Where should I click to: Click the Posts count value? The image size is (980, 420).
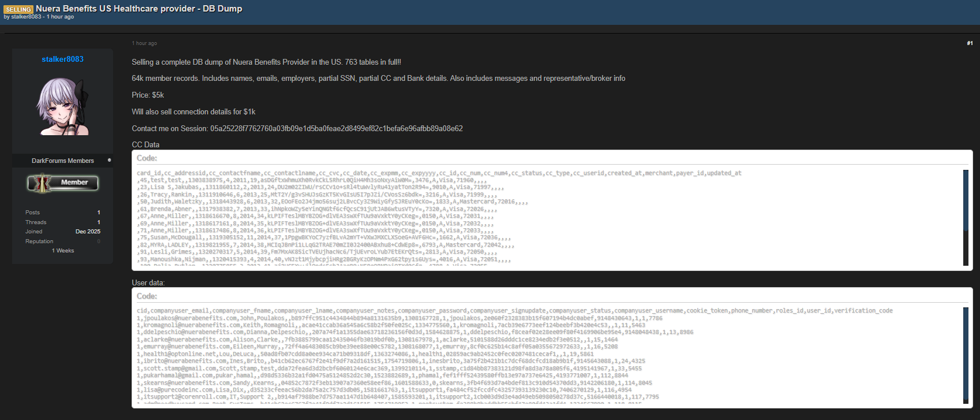click(x=99, y=213)
